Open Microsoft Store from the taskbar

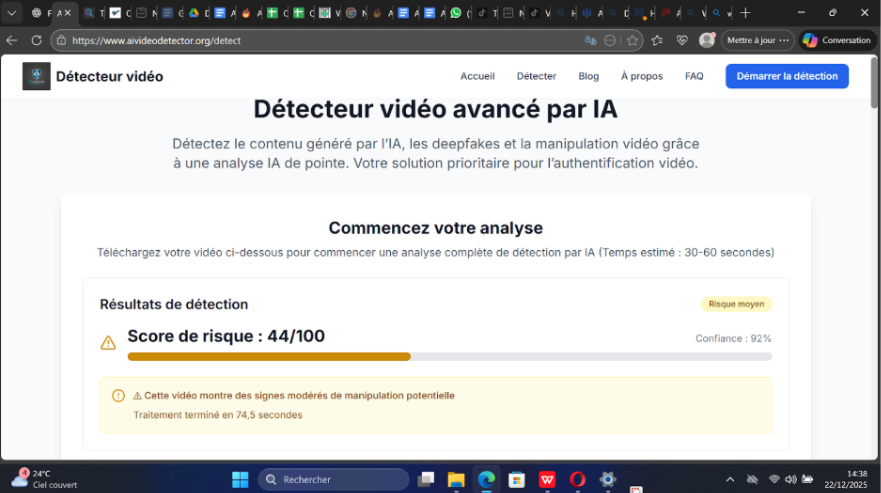click(516, 479)
